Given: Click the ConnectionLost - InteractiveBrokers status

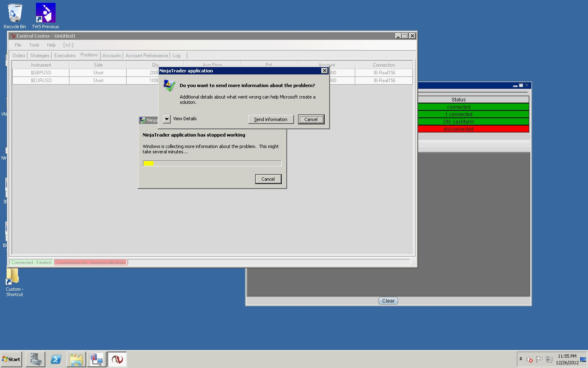Looking at the screenshot, I should [x=91, y=263].
